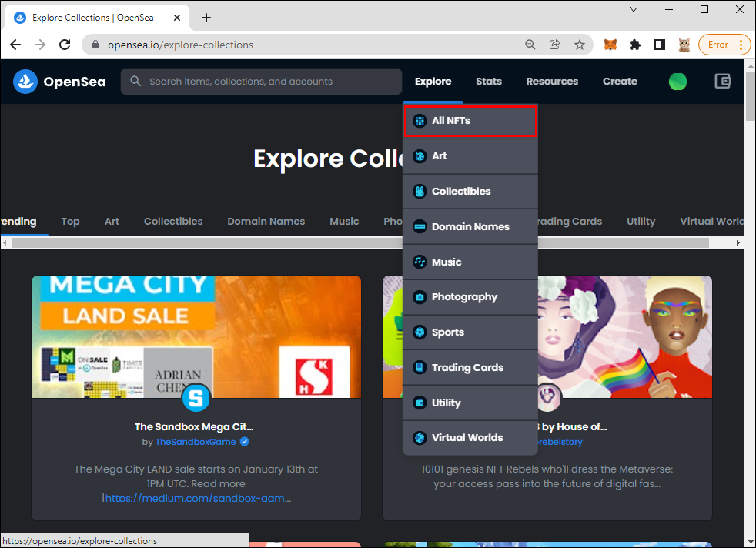Close the Explore Collections tab
Screen dimensions: 756x548
click(177, 18)
